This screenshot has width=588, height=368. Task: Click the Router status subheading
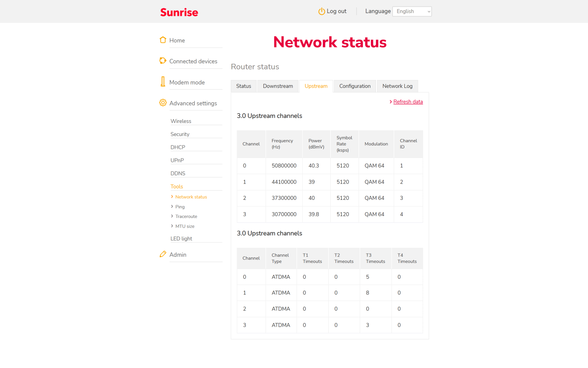[255, 66]
